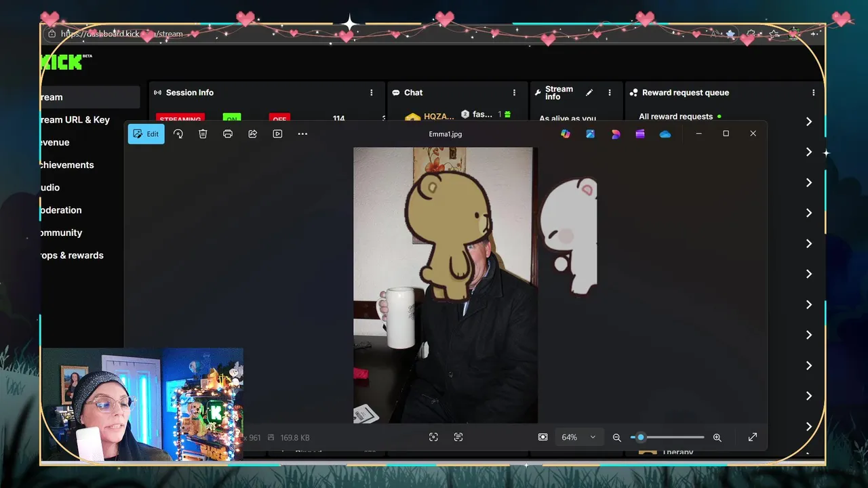Click the browser address bar URL
This screenshot has height=488, width=868.
coord(121,34)
